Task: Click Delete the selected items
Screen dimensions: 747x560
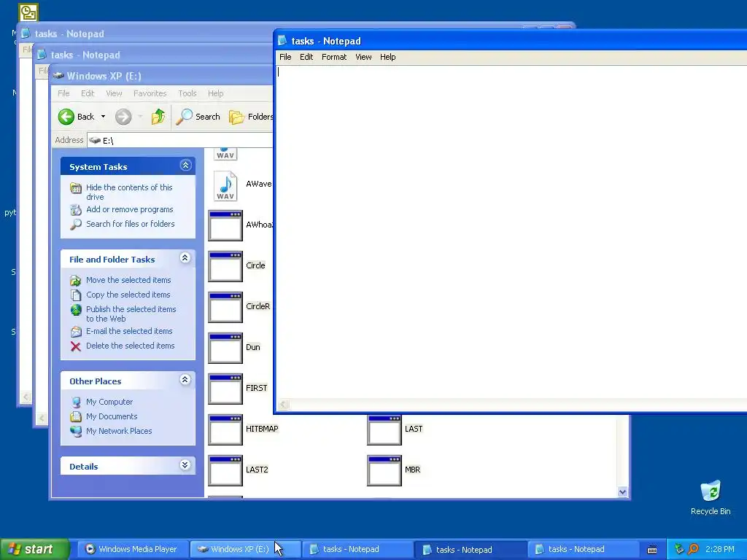Action: pyautogui.click(x=130, y=346)
